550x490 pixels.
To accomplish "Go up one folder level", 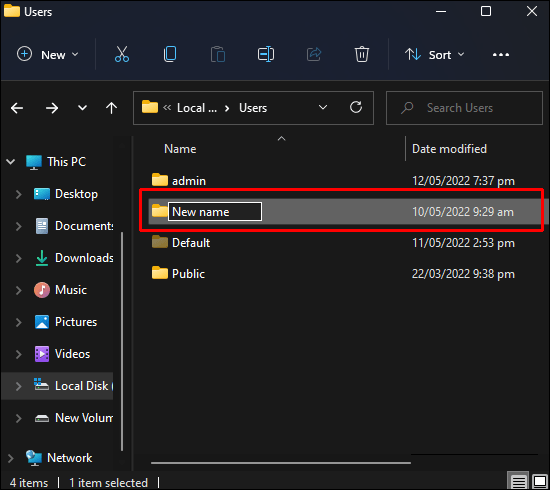I will coord(112,108).
